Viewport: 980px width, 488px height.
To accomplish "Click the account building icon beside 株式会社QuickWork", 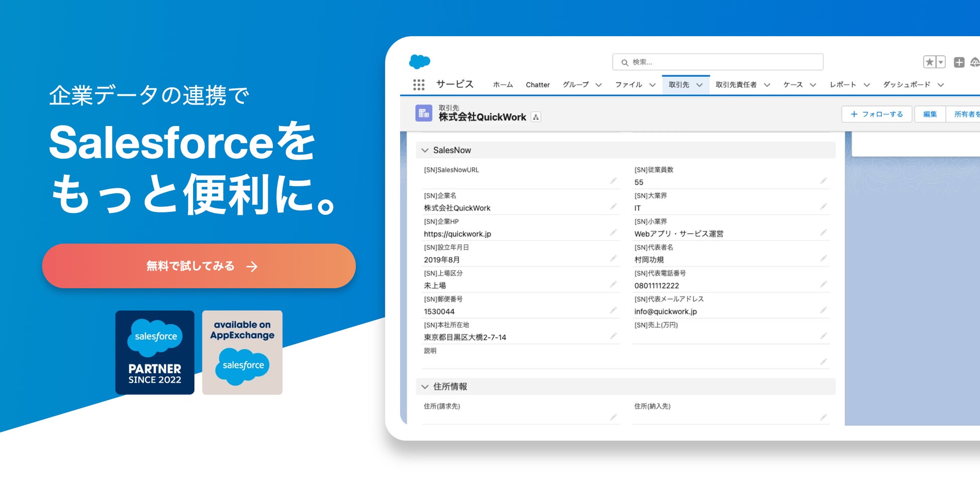I will click(424, 113).
